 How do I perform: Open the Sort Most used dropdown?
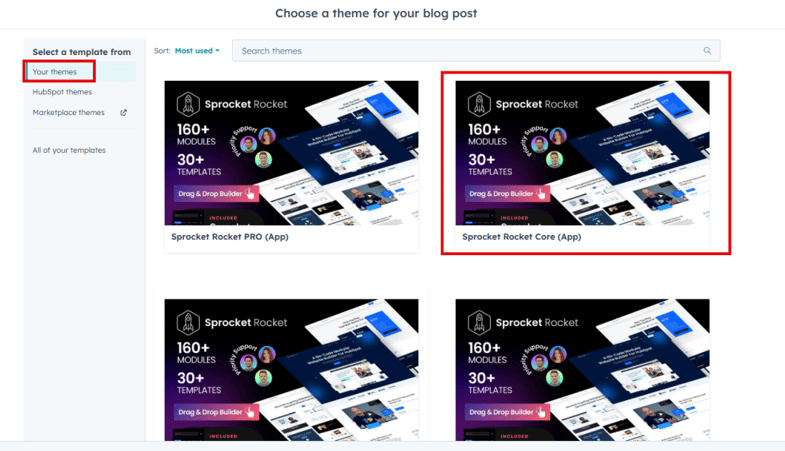coord(197,51)
